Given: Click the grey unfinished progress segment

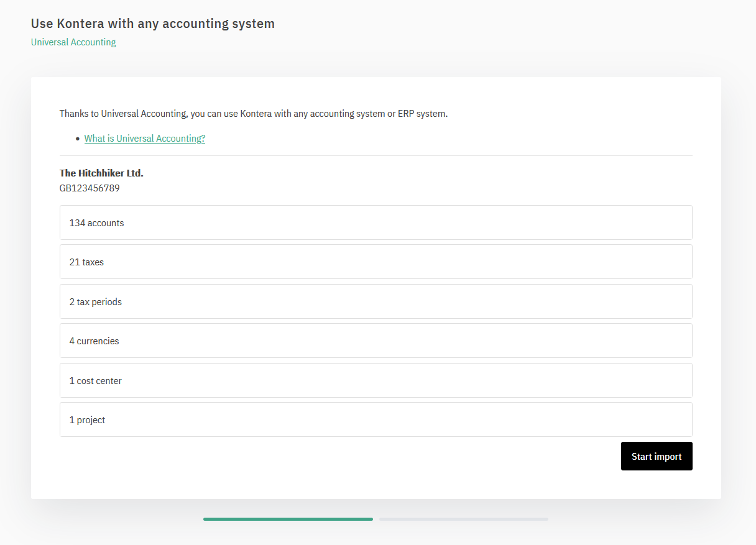Looking at the screenshot, I should (x=463, y=519).
